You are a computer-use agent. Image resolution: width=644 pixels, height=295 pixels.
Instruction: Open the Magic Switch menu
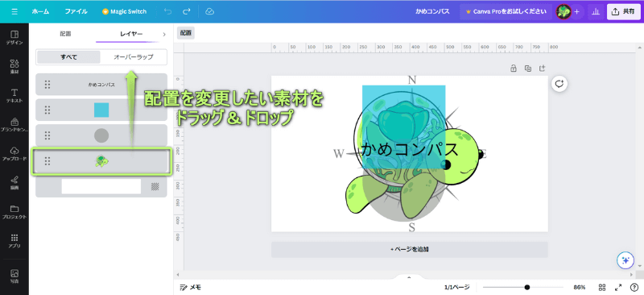point(124,11)
